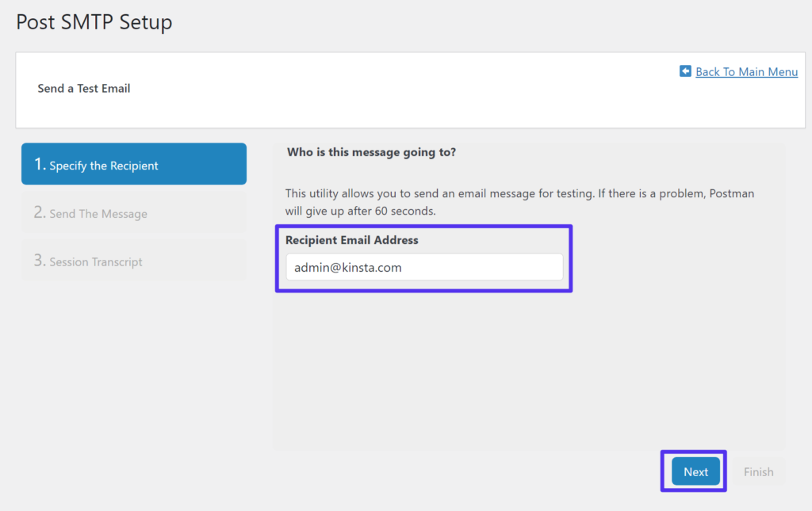
Task: Open the Back To Main Menu link
Action: coord(746,72)
